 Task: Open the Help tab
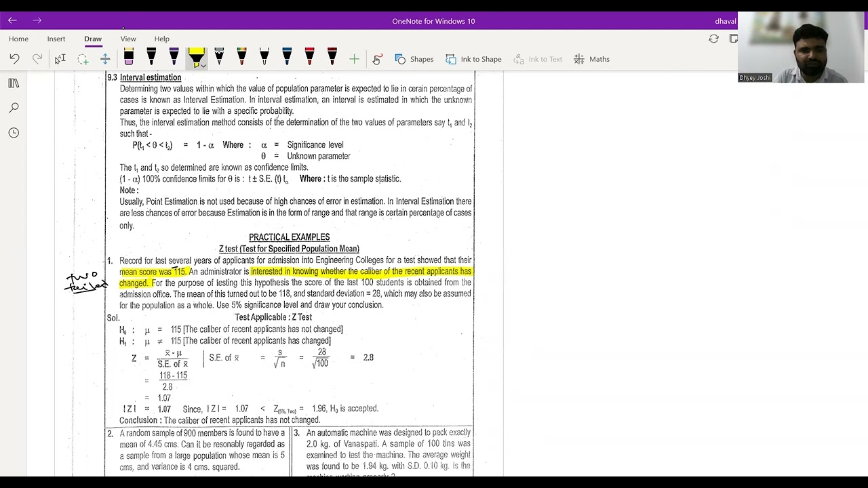tap(161, 39)
